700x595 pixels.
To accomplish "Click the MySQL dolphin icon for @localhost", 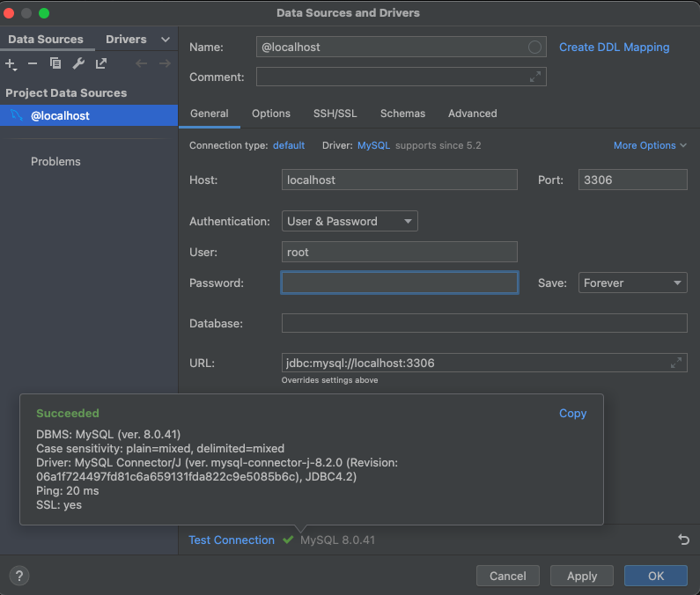I will 17,115.
